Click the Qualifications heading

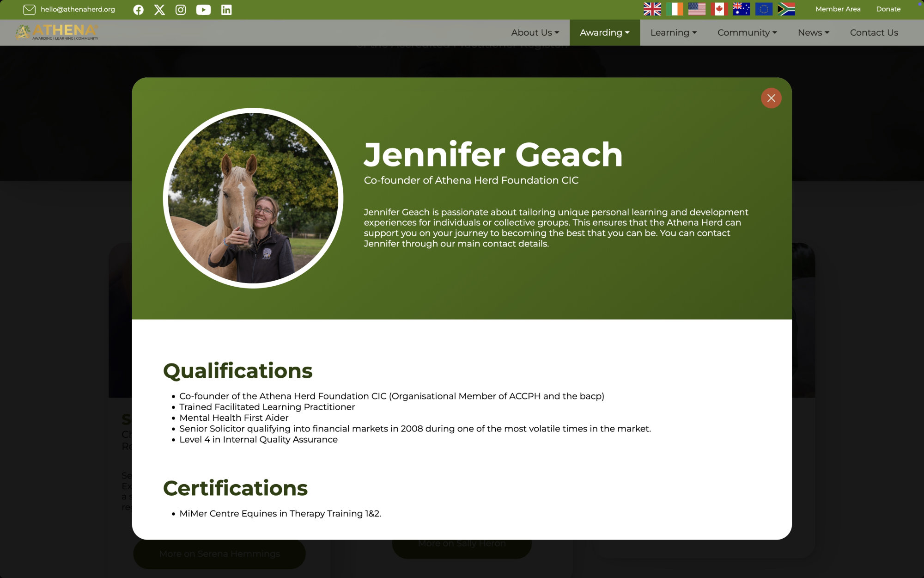238,371
